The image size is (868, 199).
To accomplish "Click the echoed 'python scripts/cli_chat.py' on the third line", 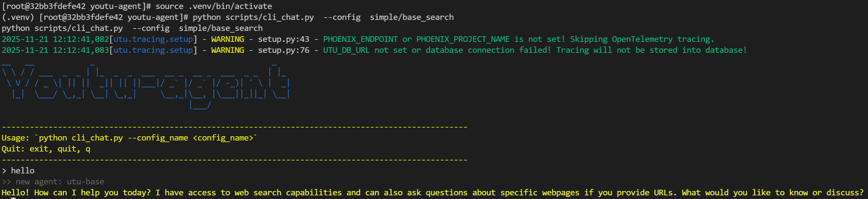I will [x=62, y=28].
